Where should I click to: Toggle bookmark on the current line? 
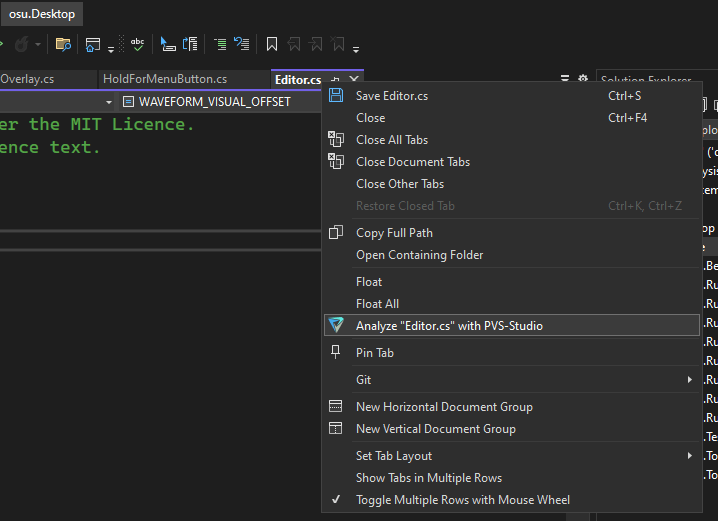271,44
